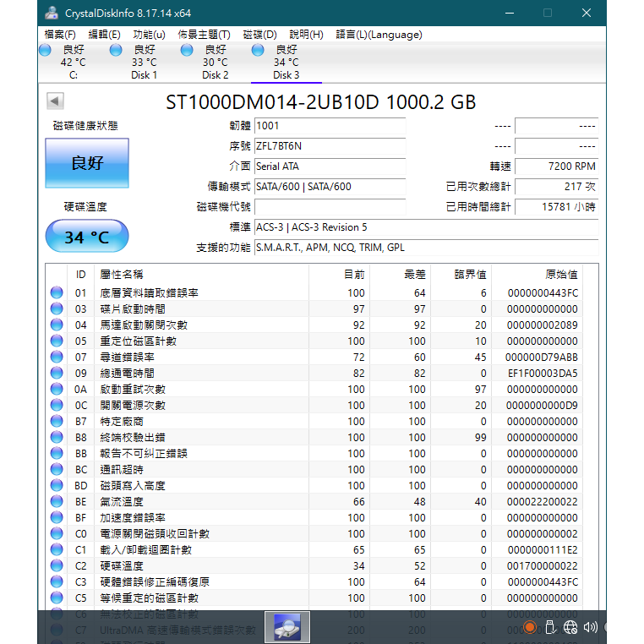
Task: Select the Disk 3 tab
Action: [x=286, y=62]
